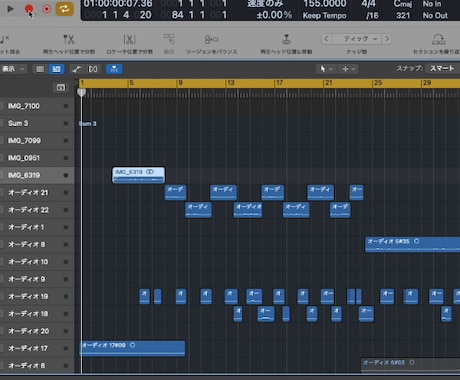This screenshot has width=460, height=380.
Task: Toggle the Automation curve button
Action: pyautogui.click(x=77, y=69)
